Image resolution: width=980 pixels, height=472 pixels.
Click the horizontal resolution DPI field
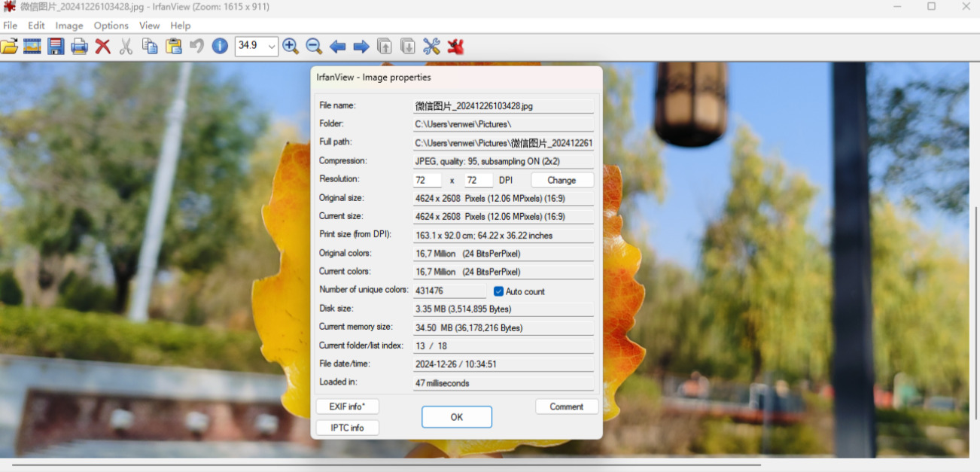click(427, 180)
